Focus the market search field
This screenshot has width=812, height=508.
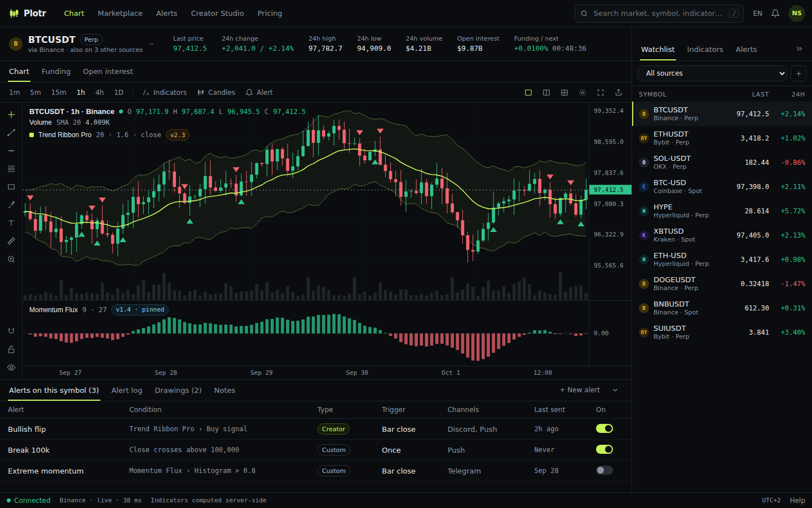point(659,14)
